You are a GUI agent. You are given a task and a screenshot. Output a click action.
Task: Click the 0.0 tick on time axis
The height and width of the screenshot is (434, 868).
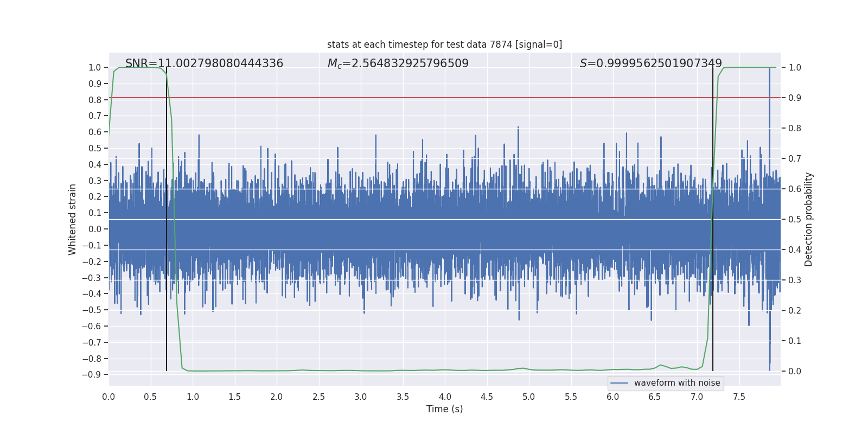coord(108,397)
